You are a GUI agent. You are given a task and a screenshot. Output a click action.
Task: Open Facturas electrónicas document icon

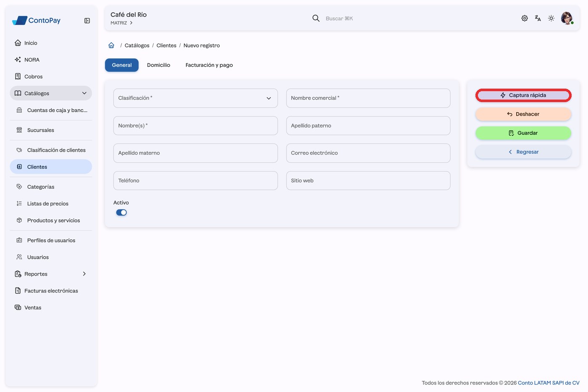(18, 291)
